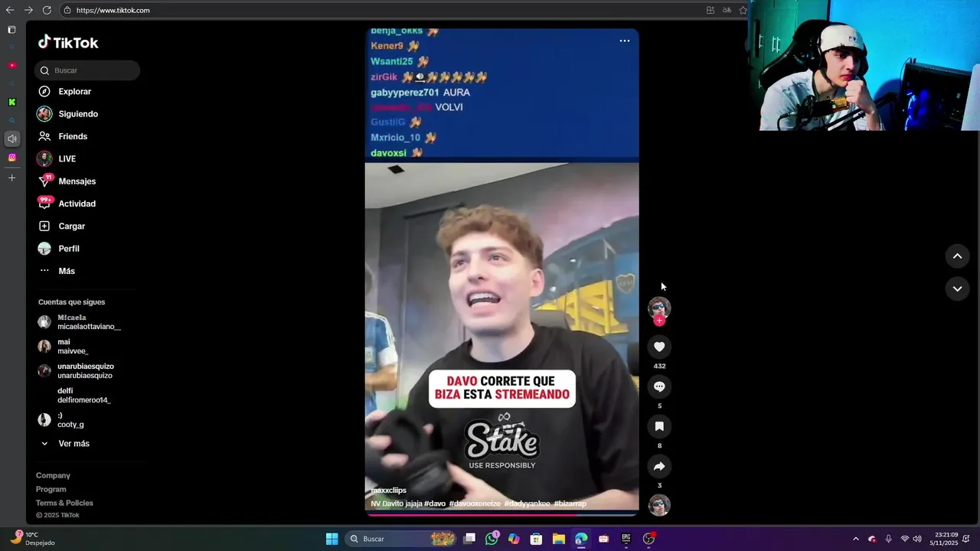Viewport: 980px width, 551px height.
Task: Click the TikTok Buscar search field
Action: pyautogui.click(x=87, y=70)
